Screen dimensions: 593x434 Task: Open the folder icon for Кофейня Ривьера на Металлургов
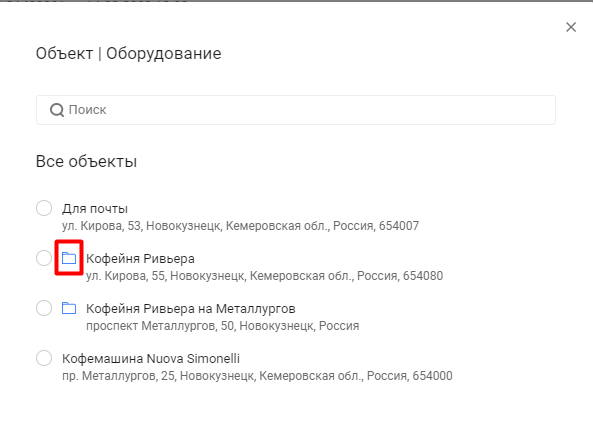click(x=69, y=308)
